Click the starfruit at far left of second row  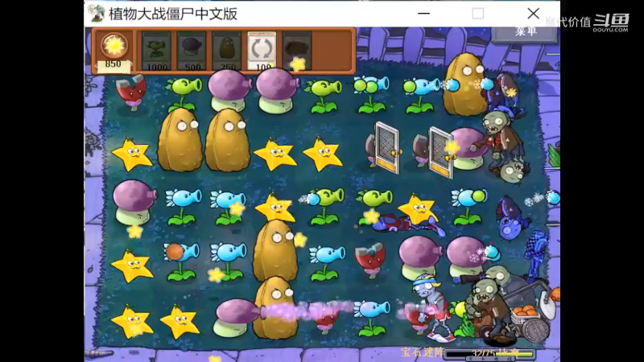(x=132, y=154)
